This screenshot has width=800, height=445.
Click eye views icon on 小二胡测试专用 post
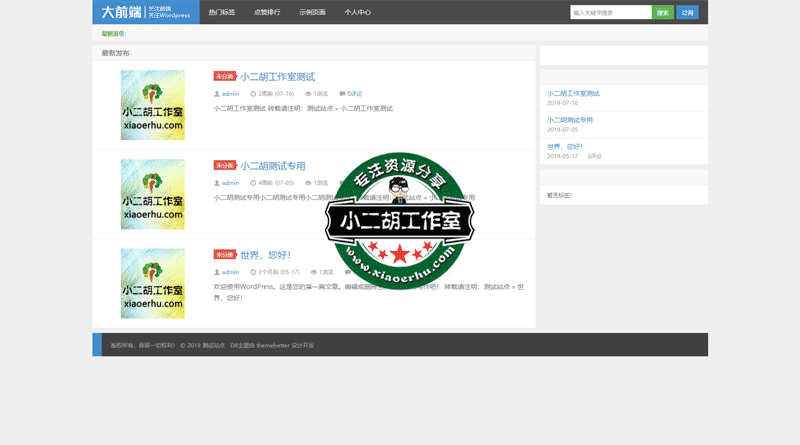[308, 183]
